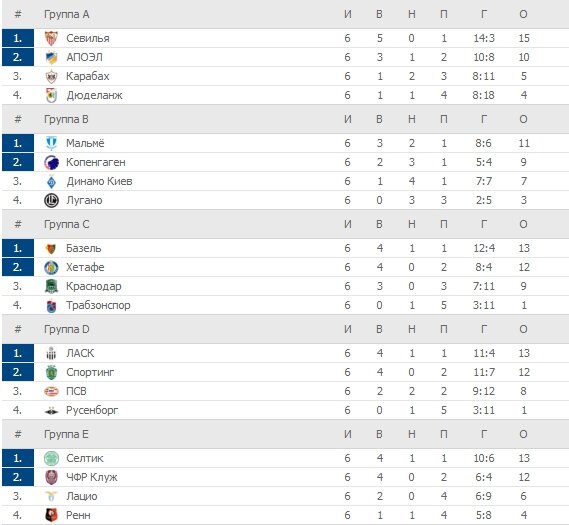Select the Лугано round logo
Viewport: 569px width, 525px height.
(51, 200)
